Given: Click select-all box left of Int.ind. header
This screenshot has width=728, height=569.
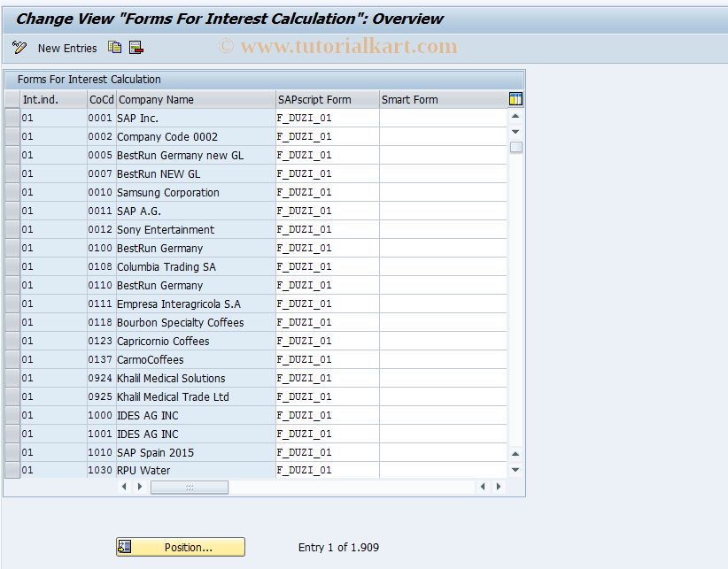Looking at the screenshot, I should 12,99.
